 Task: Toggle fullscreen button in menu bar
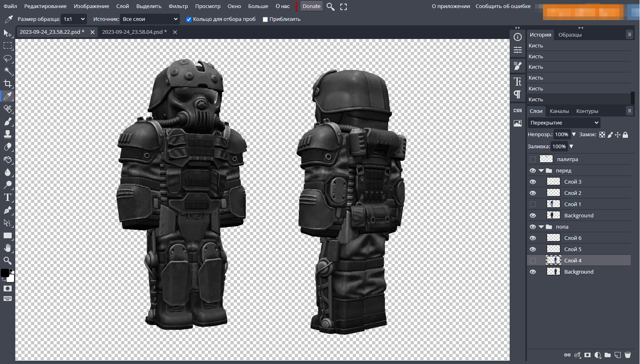[x=344, y=6]
